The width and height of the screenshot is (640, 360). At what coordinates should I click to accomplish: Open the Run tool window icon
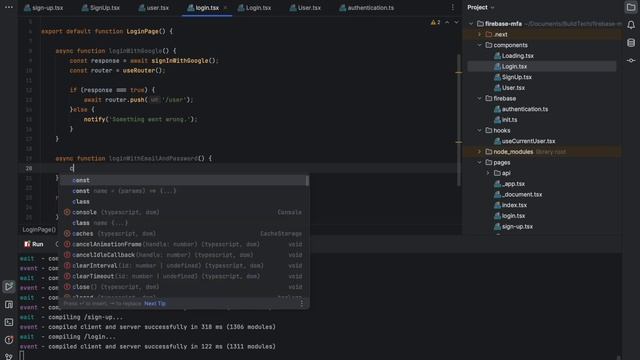[9, 287]
